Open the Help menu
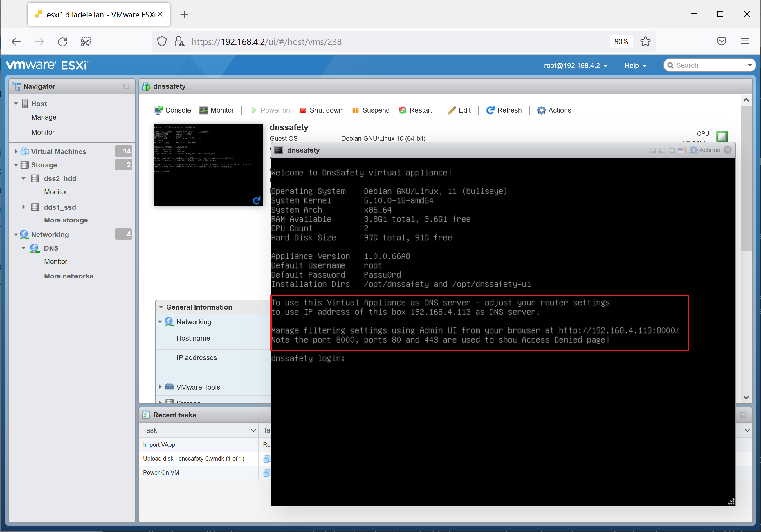Viewport: 761px width, 532px height. (x=635, y=66)
